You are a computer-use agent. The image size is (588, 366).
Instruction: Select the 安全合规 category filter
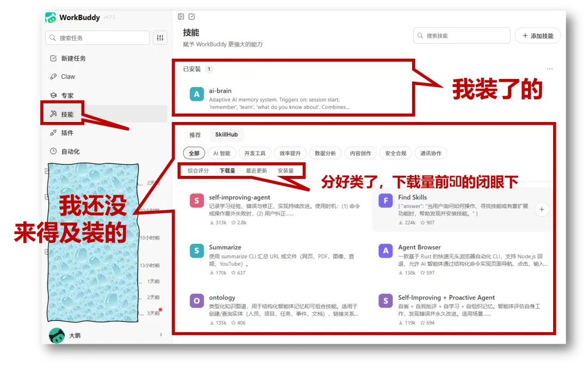pyautogui.click(x=396, y=153)
